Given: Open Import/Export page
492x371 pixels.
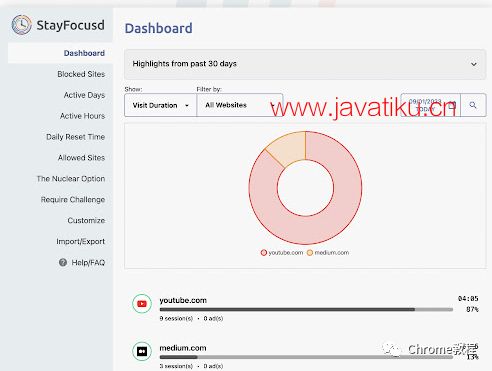Looking at the screenshot, I should (80, 241).
